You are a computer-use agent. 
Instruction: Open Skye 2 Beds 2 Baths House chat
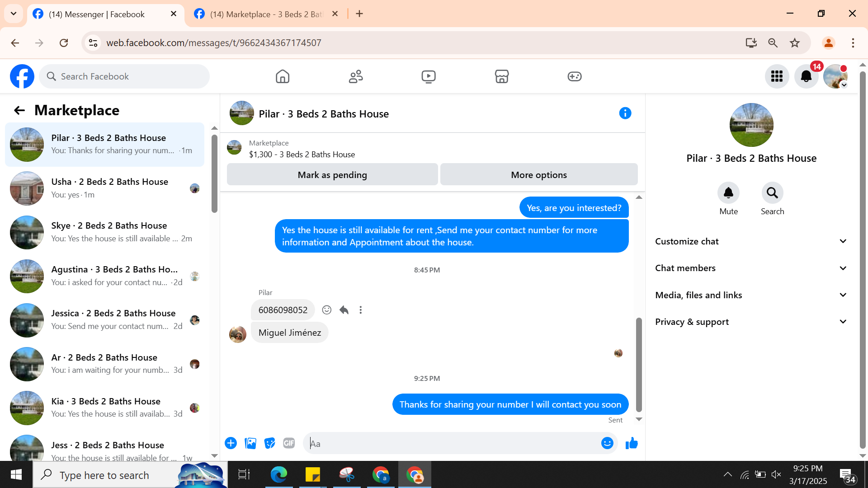click(105, 232)
